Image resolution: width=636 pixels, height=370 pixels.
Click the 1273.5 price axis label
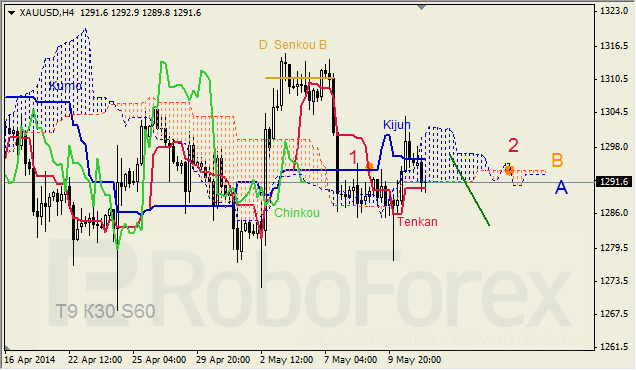(614, 280)
